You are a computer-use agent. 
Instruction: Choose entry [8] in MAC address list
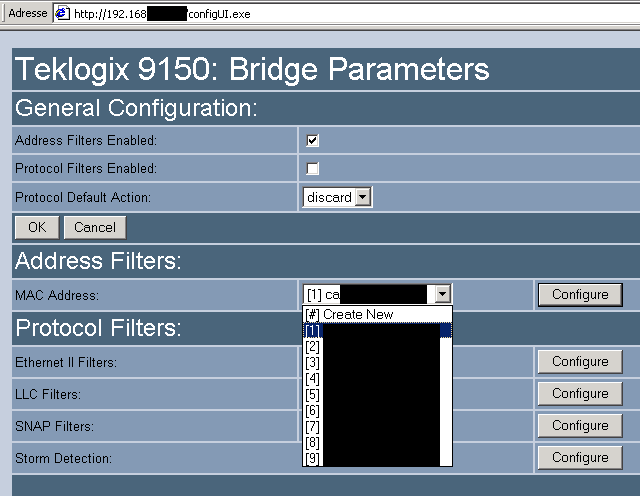[x=377, y=442]
